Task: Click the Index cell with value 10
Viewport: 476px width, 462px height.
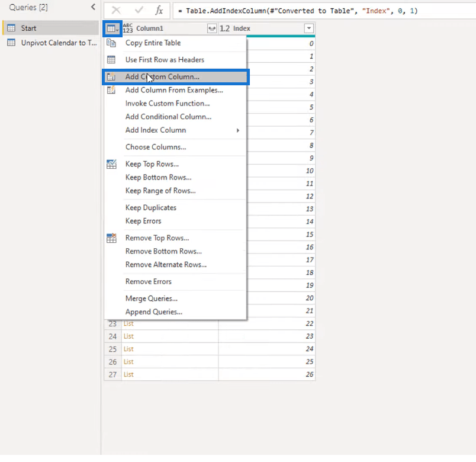Action: (281, 171)
